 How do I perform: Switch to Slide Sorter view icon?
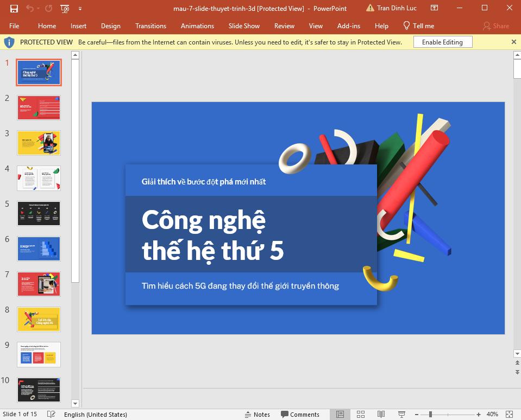[x=360, y=414]
